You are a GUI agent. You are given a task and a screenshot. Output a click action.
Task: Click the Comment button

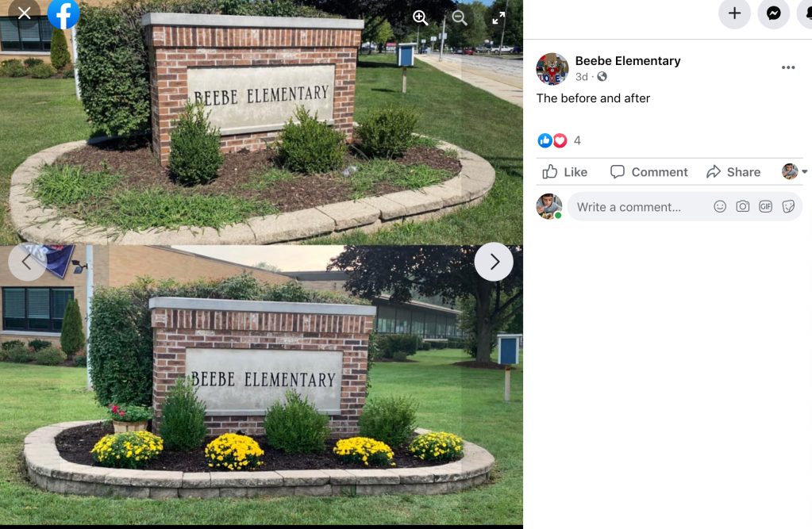[648, 172]
